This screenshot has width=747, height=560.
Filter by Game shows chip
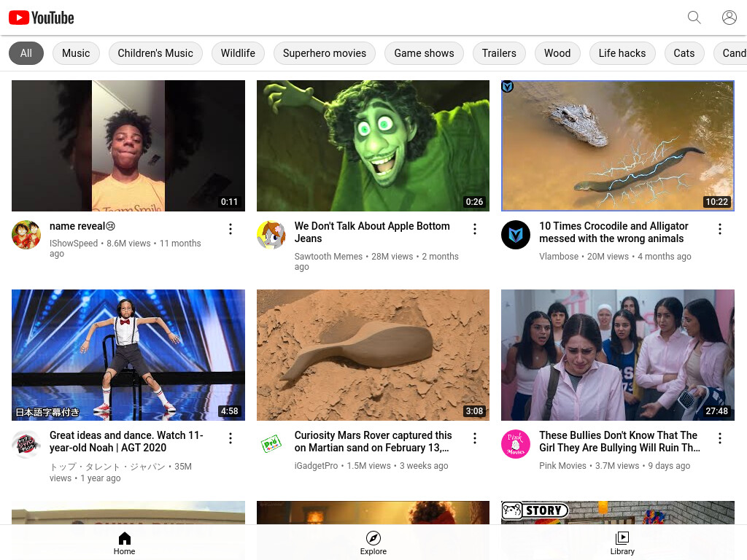click(424, 53)
